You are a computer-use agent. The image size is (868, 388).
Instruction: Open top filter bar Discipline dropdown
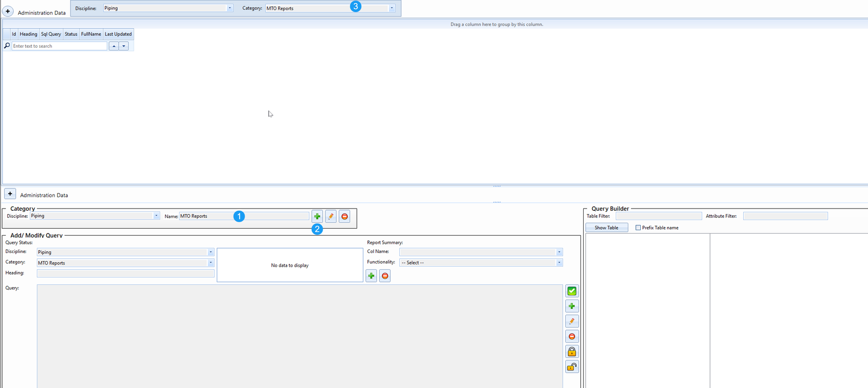pyautogui.click(x=229, y=8)
